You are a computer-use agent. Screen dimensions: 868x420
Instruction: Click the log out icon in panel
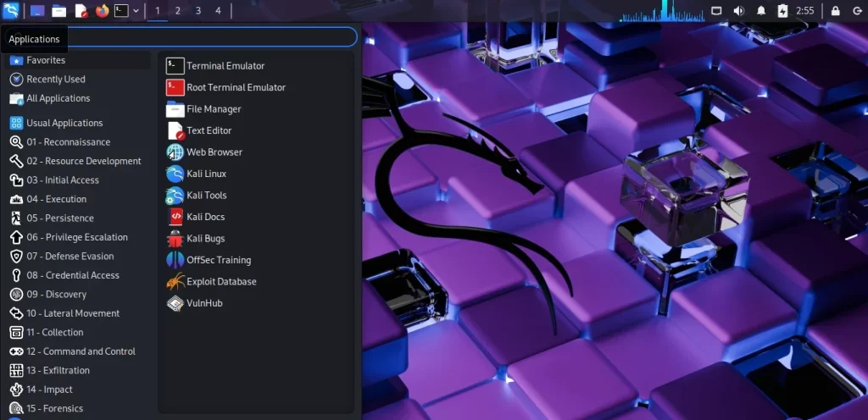(857, 10)
